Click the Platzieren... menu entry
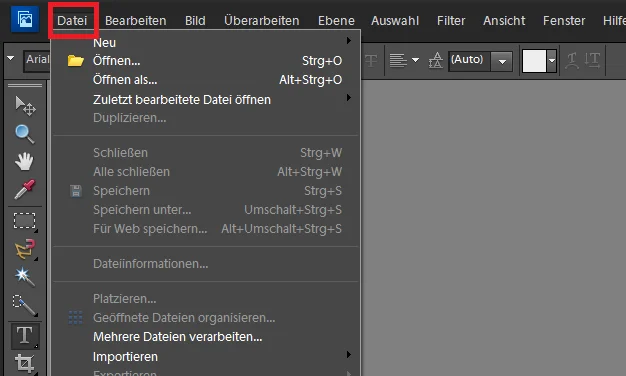This screenshot has width=626, height=376. coord(206,299)
